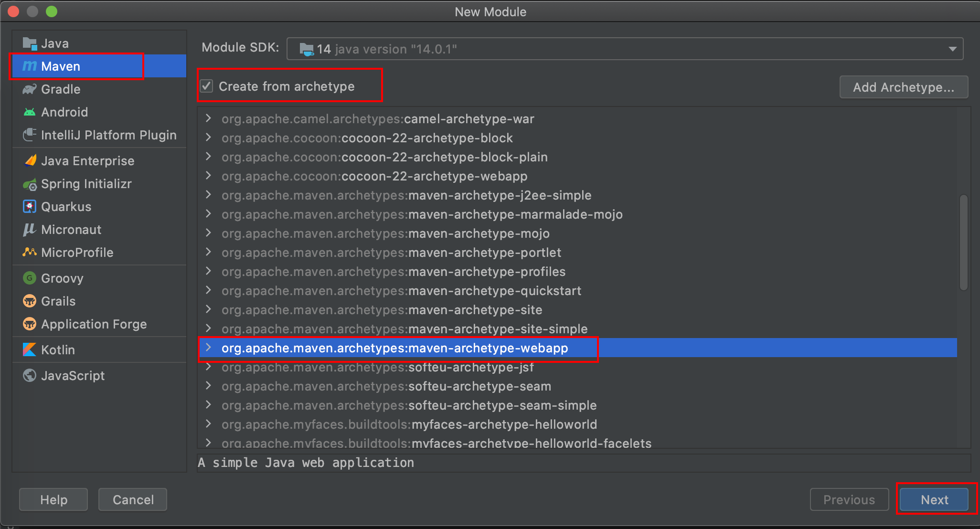Click the Micronaut mu icon
This screenshot has height=529, width=980.
tap(30, 230)
